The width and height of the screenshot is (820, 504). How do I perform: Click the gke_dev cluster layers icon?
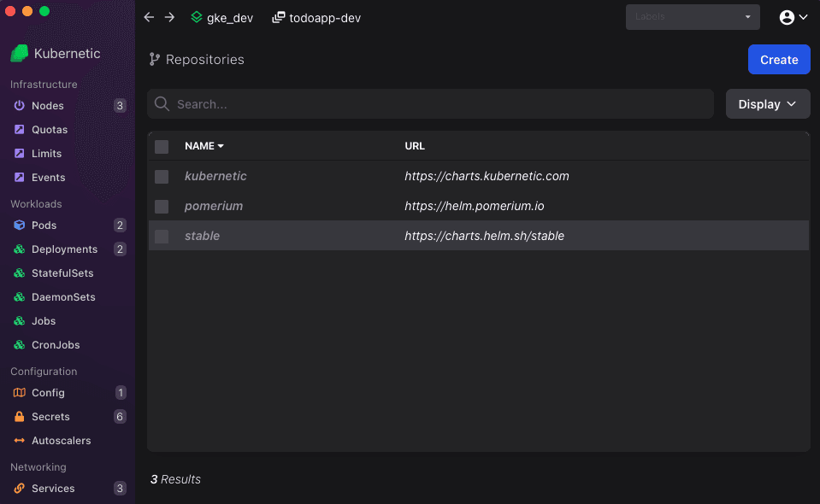(197, 17)
